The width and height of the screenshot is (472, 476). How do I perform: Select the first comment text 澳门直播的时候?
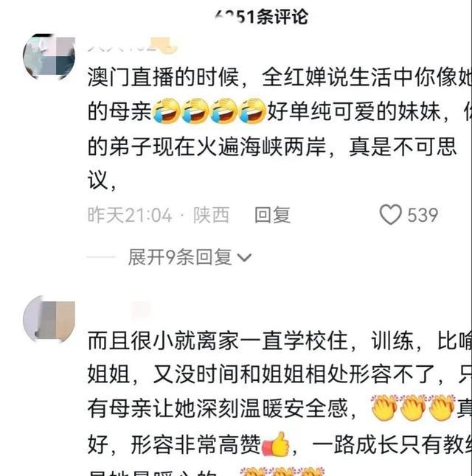[164, 77]
